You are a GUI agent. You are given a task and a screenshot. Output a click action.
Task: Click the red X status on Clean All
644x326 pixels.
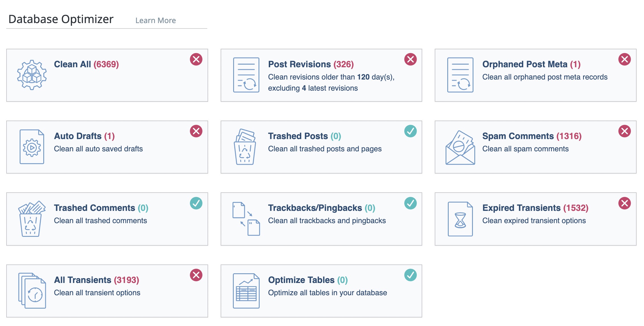[196, 59]
